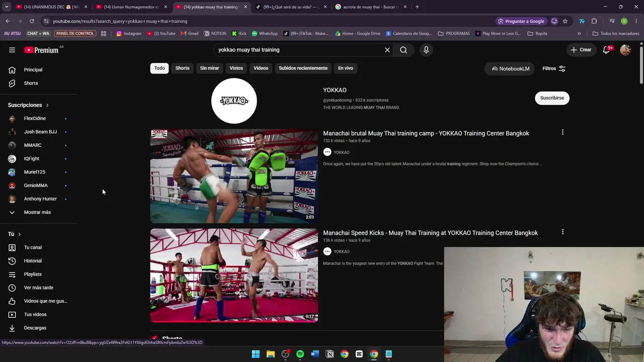Go back with browser back arrow
644x362 pixels.
pos(8,21)
